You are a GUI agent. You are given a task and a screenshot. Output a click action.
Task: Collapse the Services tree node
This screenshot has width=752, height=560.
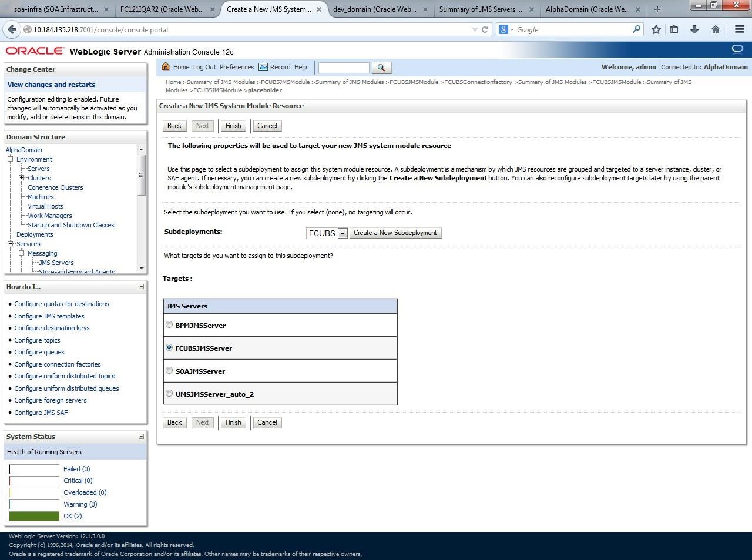pyautogui.click(x=10, y=244)
